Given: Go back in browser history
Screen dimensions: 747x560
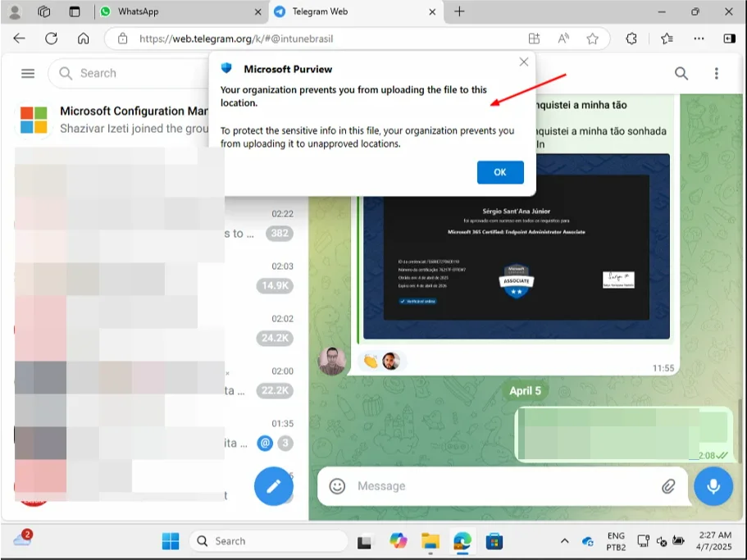Looking at the screenshot, I should click(19, 39).
